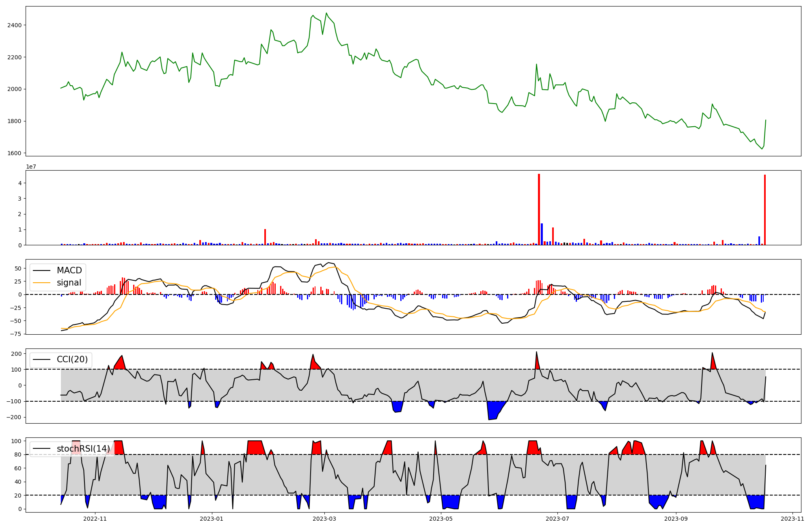The image size is (812, 528).
Task: Click the 2023-03 x-axis date label
Action: coord(324,519)
